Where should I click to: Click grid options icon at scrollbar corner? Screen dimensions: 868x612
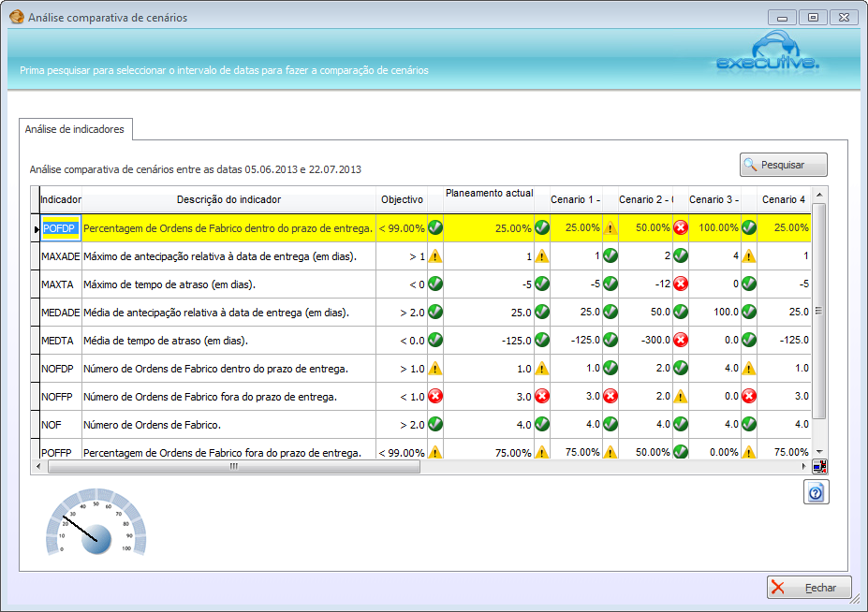tap(819, 466)
